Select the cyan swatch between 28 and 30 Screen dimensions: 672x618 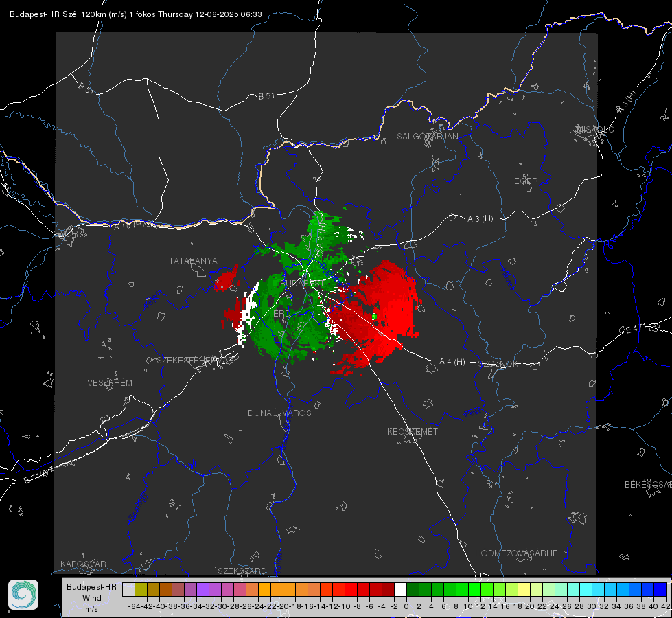(x=586, y=589)
